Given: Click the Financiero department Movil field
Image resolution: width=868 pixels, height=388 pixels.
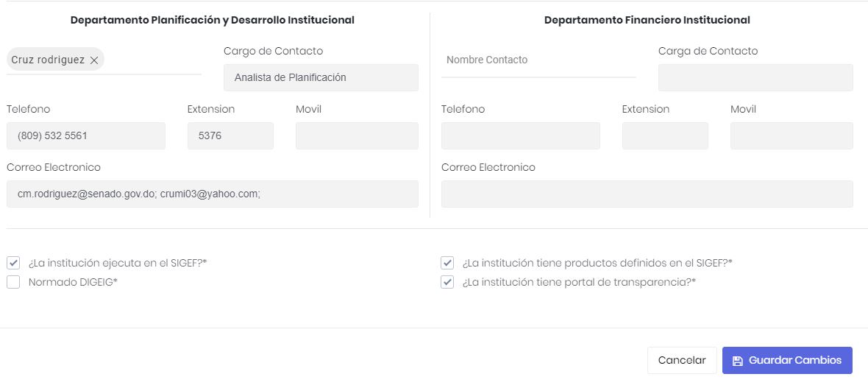Looking at the screenshot, I should 791,136.
